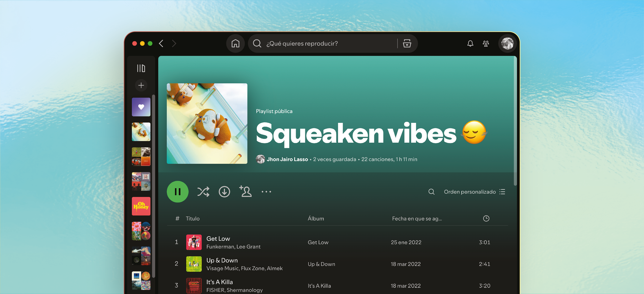644x294 pixels.
Task: Expand Your Library sidebar
Action: (x=141, y=68)
